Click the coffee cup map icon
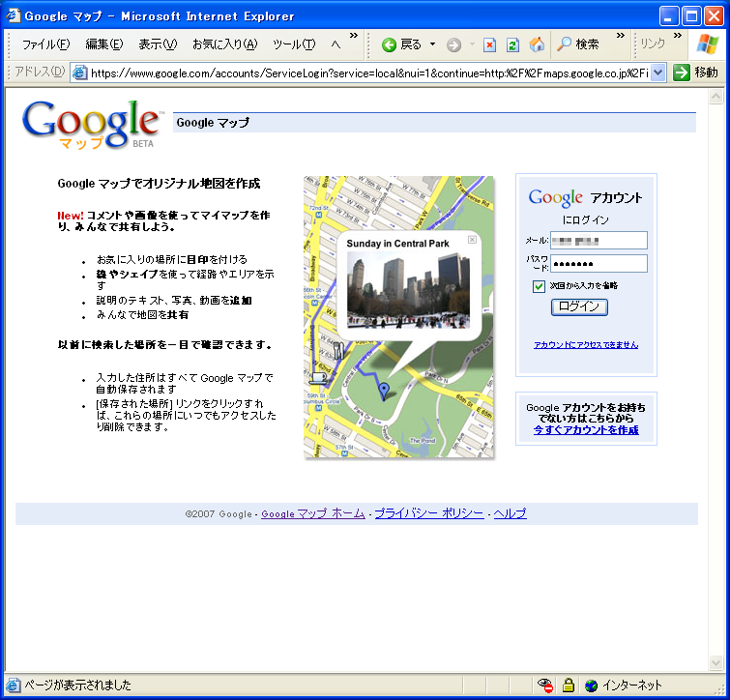This screenshot has height=700, width=730. 318,377
